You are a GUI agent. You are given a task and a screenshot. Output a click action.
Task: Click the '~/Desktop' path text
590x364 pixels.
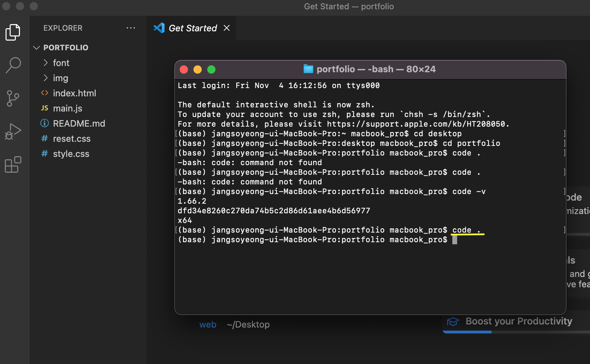248,324
